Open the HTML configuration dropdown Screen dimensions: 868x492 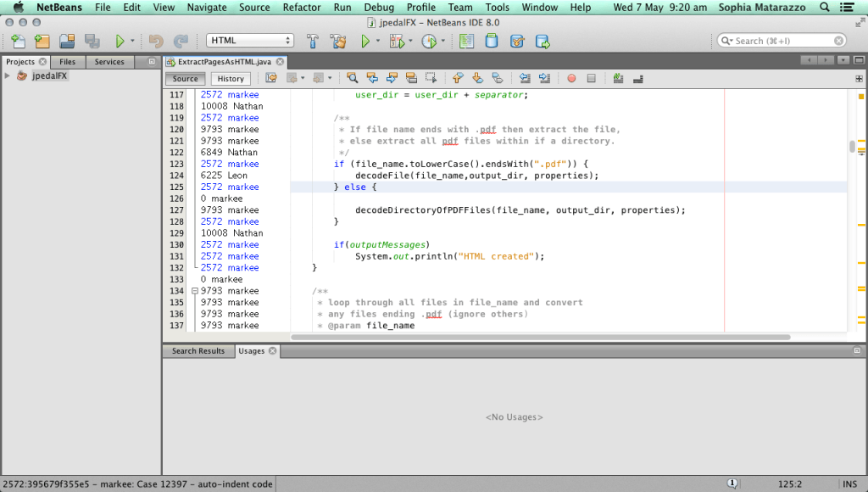click(x=250, y=39)
